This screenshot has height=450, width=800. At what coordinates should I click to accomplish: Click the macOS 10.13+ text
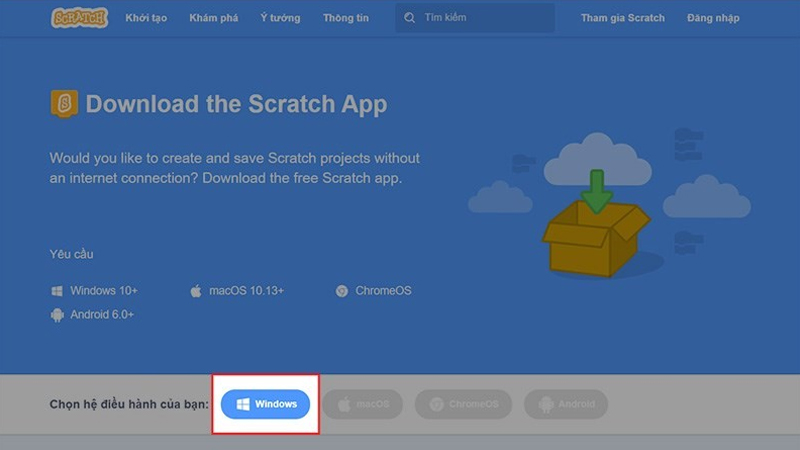pyautogui.click(x=246, y=291)
